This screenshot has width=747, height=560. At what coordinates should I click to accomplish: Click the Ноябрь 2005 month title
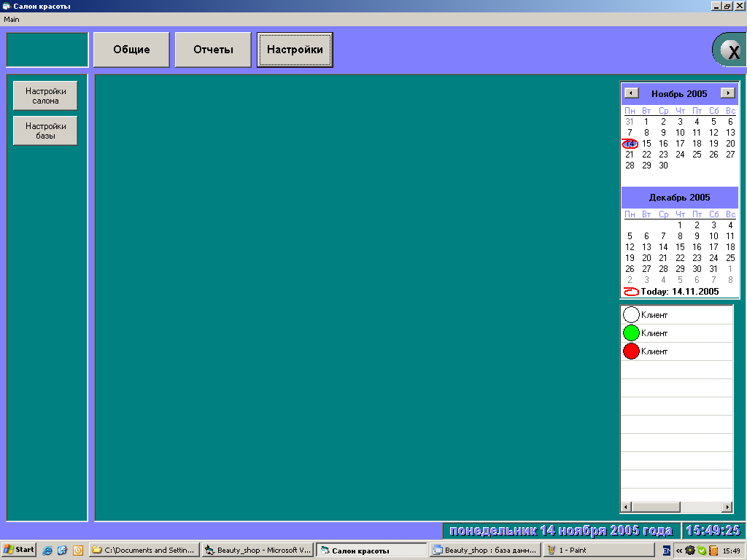click(x=679, y=94)
